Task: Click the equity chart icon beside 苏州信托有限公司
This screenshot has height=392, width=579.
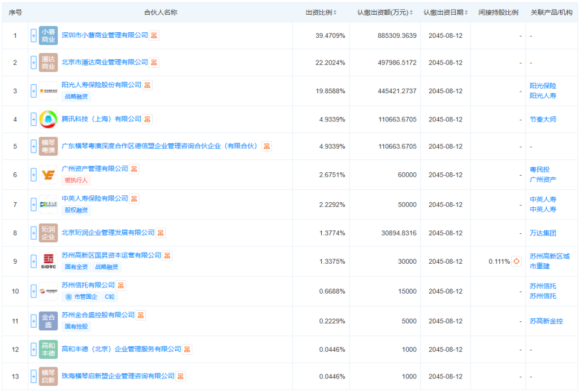Action: click(121, 285)
